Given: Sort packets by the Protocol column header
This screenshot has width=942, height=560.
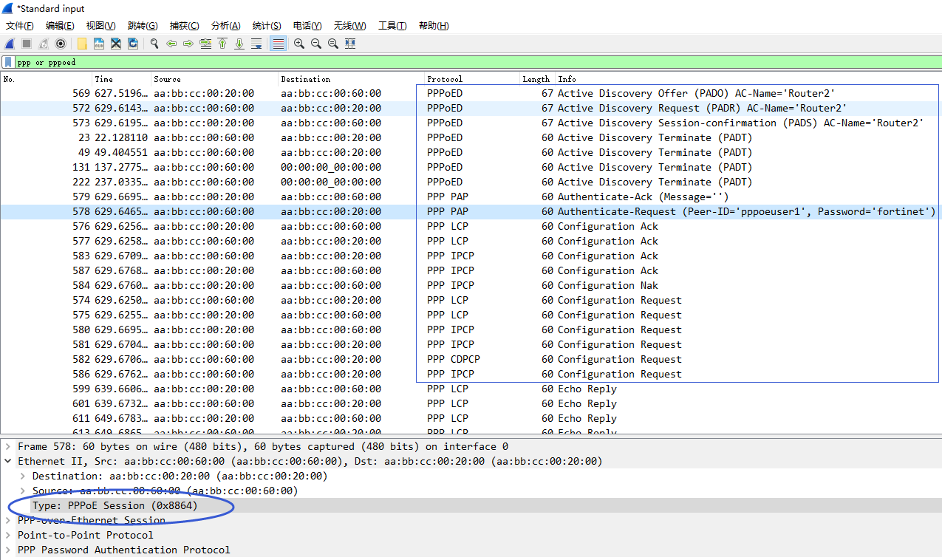Looking at the screenshot, I should (x=445, y=79).
